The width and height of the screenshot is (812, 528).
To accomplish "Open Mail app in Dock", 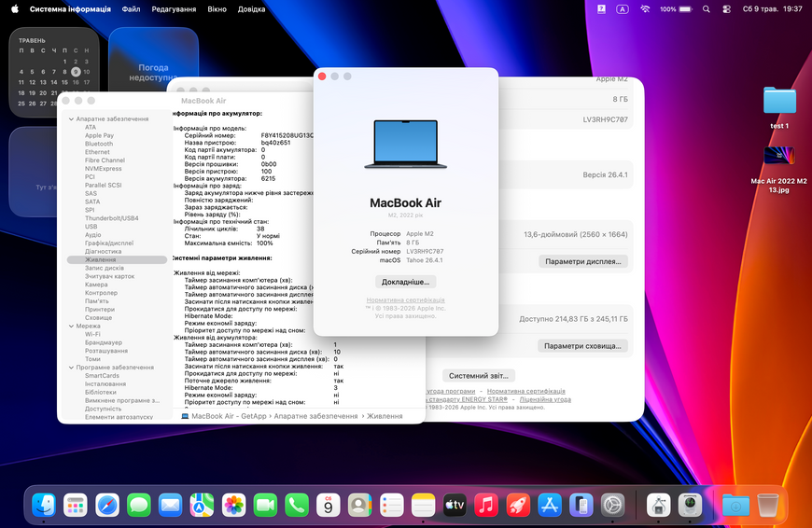I will click(x=171, y=505).
